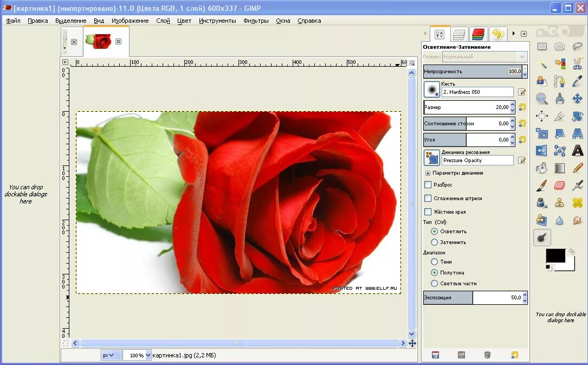
Task: Delete tool preset trash button
Action: (x=487, y=355)
